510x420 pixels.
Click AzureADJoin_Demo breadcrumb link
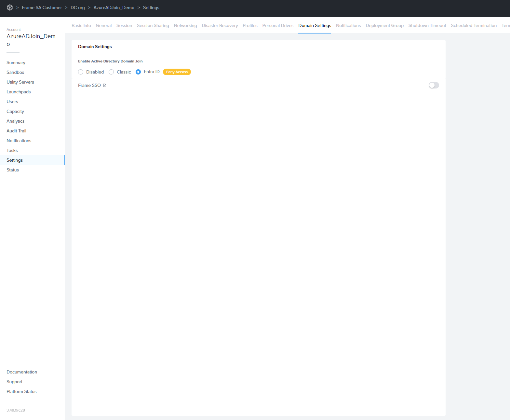114,7
